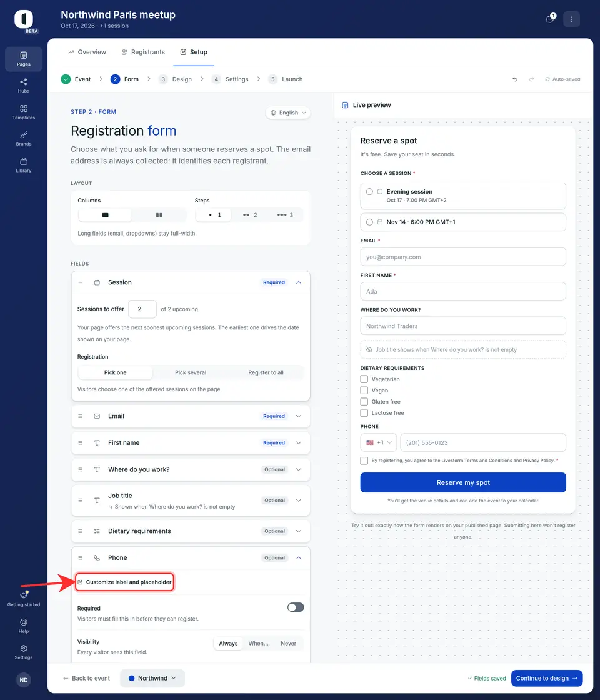Grab the First name drag handle

point(81,443)
